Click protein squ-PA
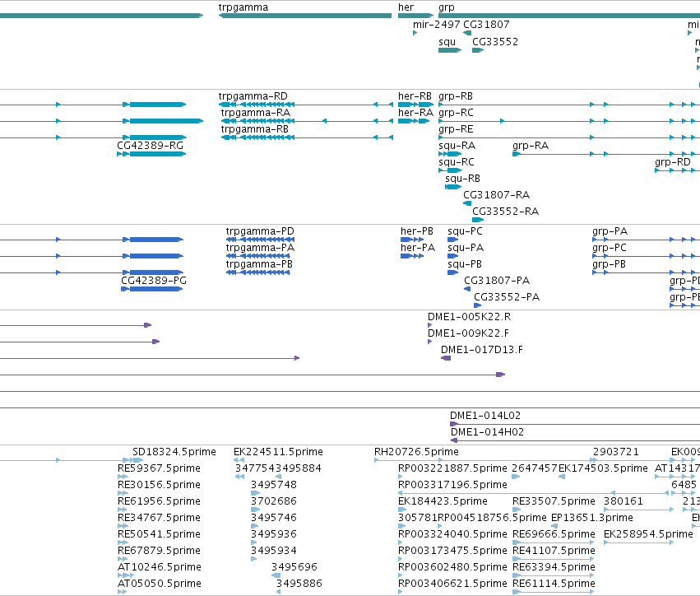Viewport: 700px width, 596px height. click(453, 256)
